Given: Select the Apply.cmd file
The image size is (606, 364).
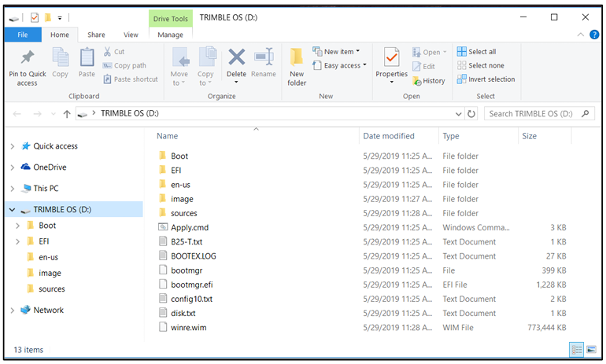Looking at the screenshot, I should [190, 228].
